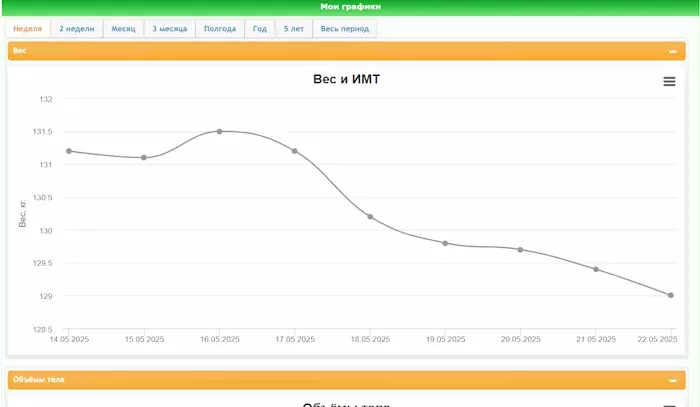Select the 20.05.2025 weight data point

point(520,250)
